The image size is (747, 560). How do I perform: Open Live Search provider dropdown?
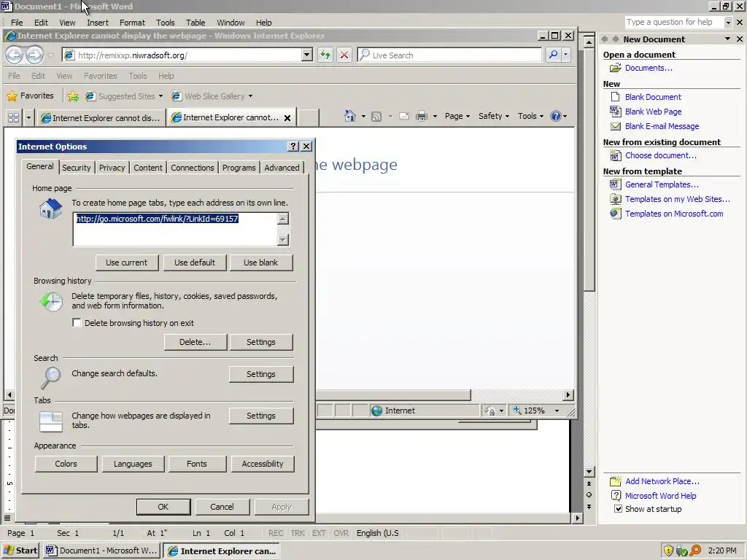565,55
